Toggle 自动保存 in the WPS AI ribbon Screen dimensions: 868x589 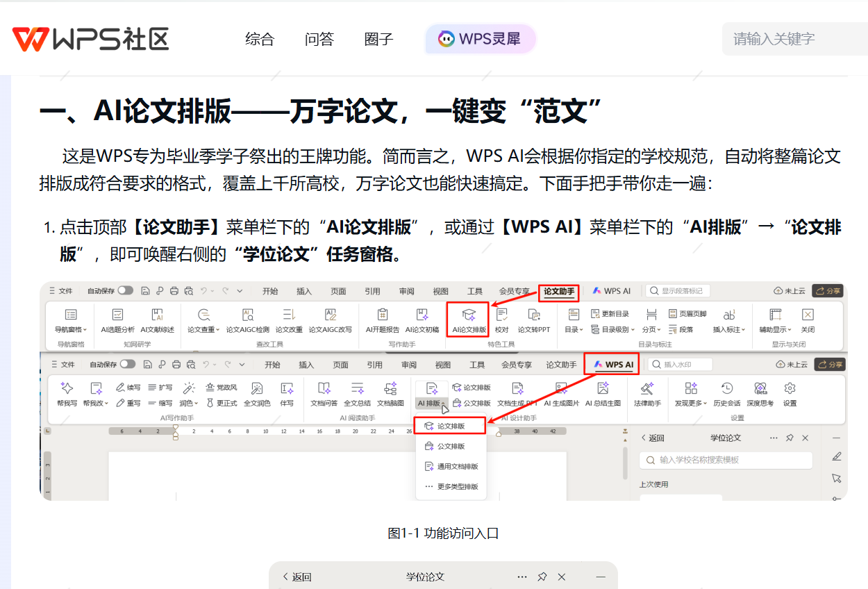click(x=128, y=364)
